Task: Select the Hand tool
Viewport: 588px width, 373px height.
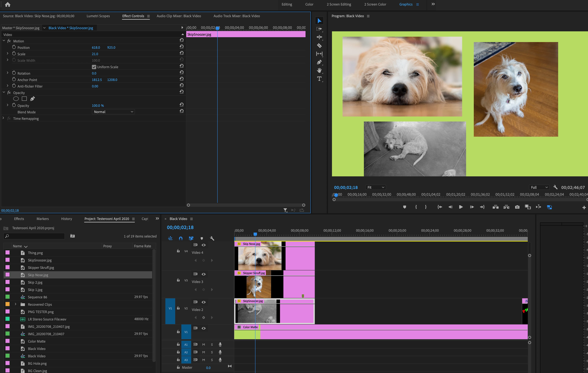Action: tap(319, 71)
